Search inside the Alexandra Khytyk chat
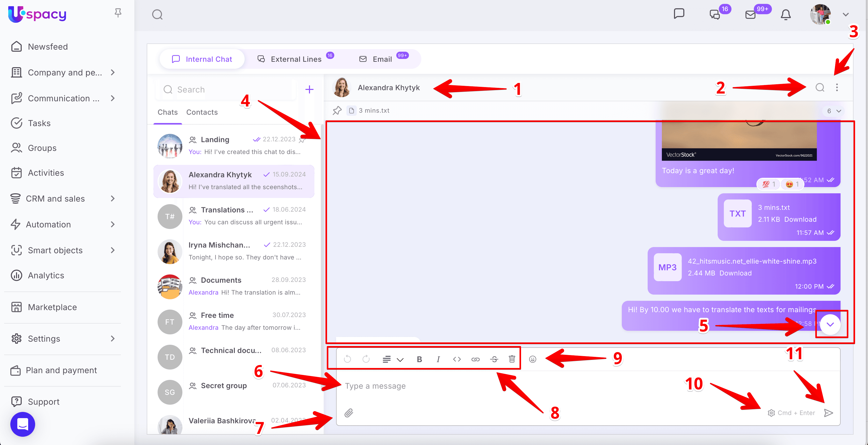The image size is (868, 445). [x=820, y=88]
